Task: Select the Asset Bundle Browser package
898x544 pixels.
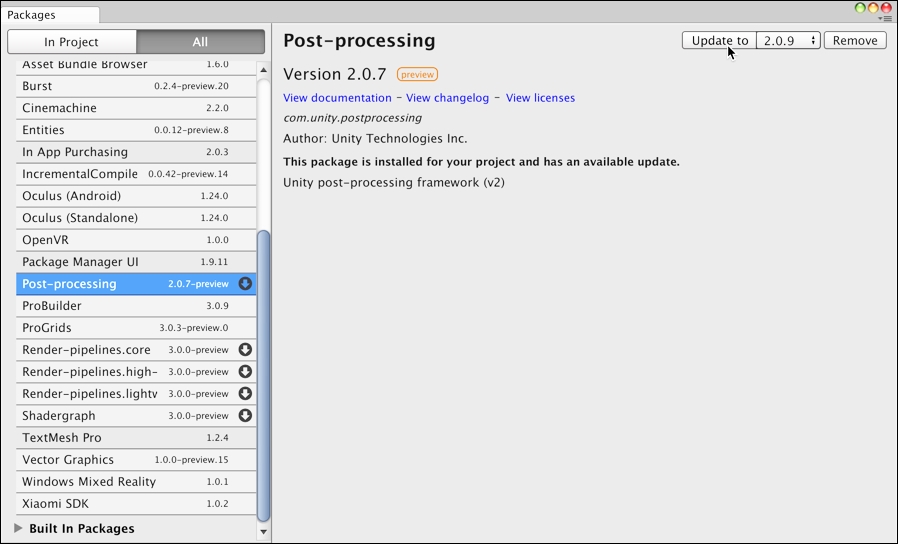Action: [x=136, y=67]
